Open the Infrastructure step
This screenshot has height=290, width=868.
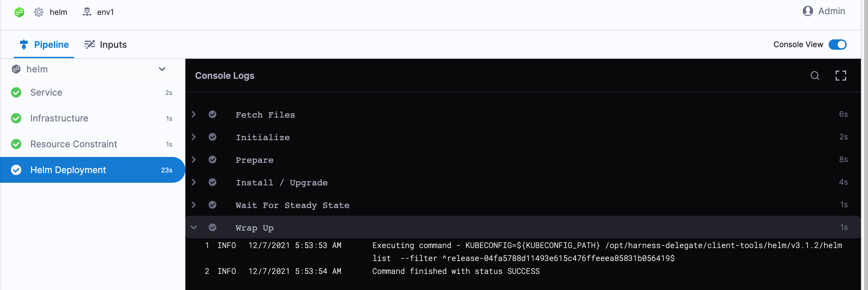click(59, 118)
